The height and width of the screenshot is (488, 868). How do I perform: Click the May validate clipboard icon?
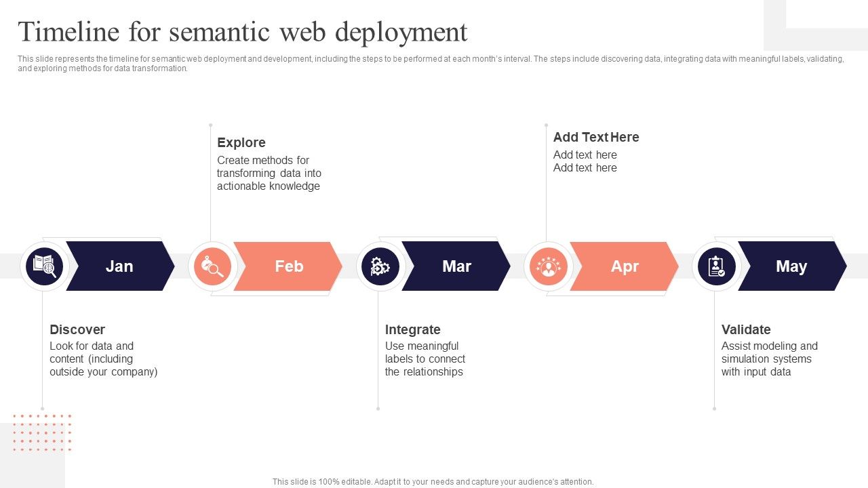(x=717, y=266)
